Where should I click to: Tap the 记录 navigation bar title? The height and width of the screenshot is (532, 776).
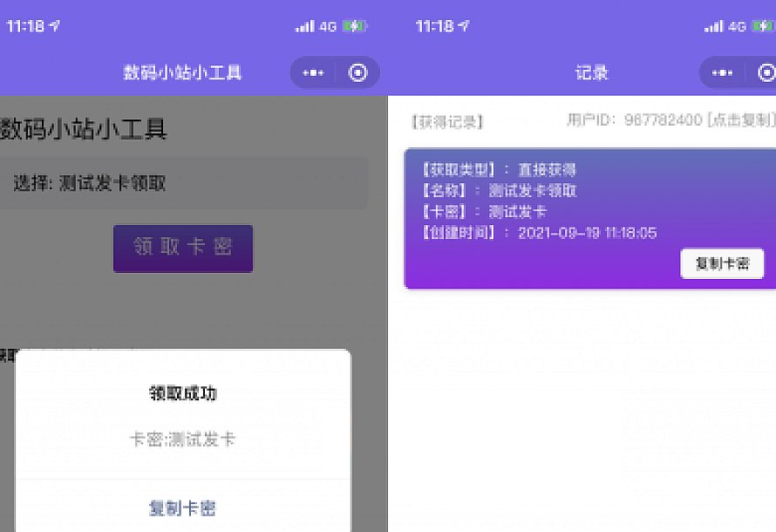[x=591, y=73]
